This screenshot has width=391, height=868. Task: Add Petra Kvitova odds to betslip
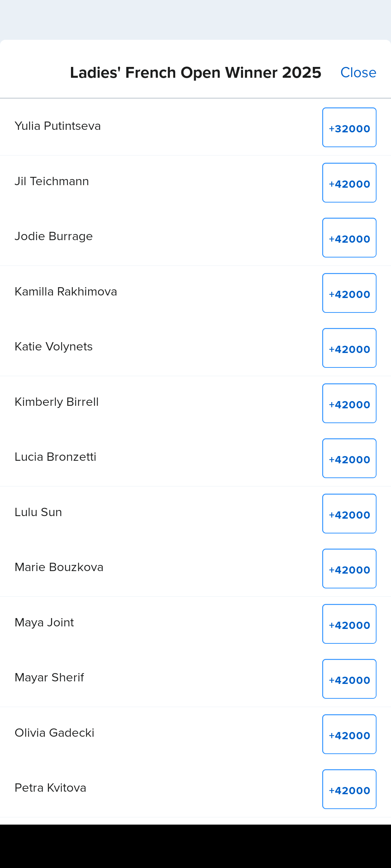[349, 790]
